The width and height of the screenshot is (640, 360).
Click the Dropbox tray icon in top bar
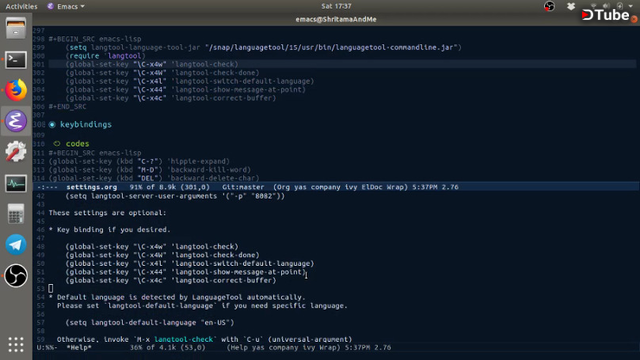point(571,6)
